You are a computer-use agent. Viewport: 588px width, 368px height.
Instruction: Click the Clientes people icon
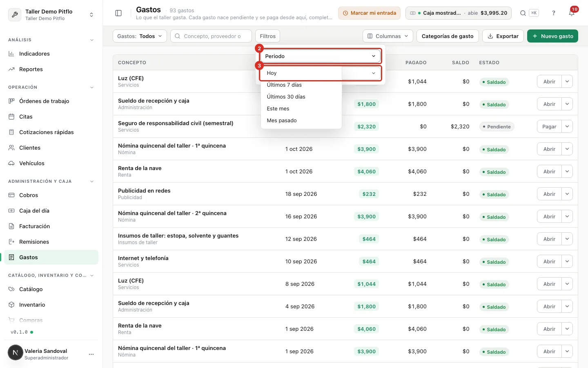[x=11, y=148]
